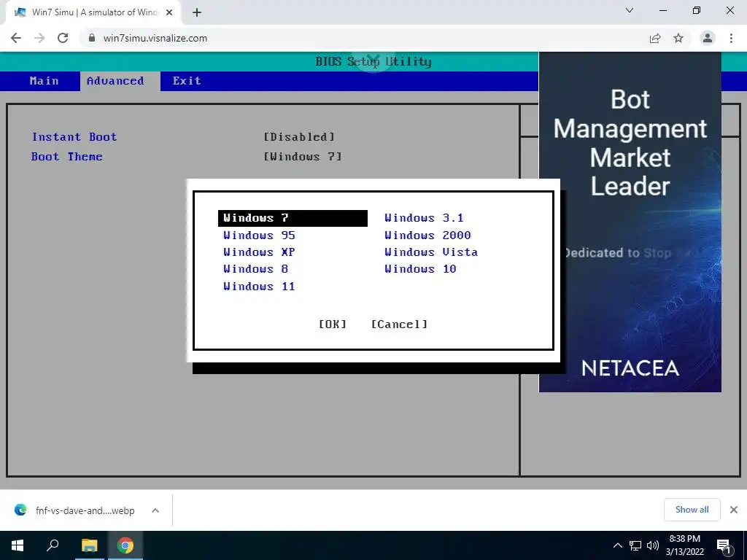The image size is (747, 560).
Task: Dismiss the dialog with [Cancel]
Action: tap(399, 324)
